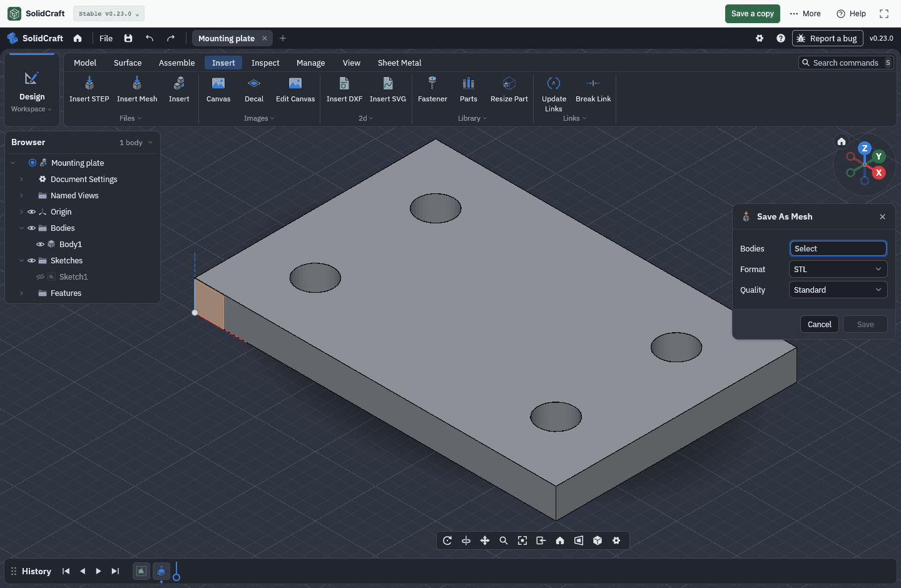Image resolution: width=901 pixels, height=588 pixels.
Task: Open the Fastener library tool
Action: coord(432,89)
